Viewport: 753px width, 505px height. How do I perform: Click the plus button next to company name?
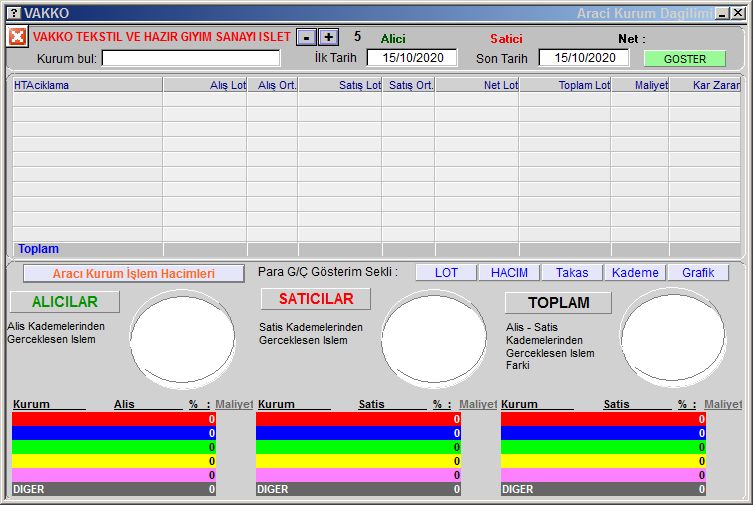click(328, 37)
